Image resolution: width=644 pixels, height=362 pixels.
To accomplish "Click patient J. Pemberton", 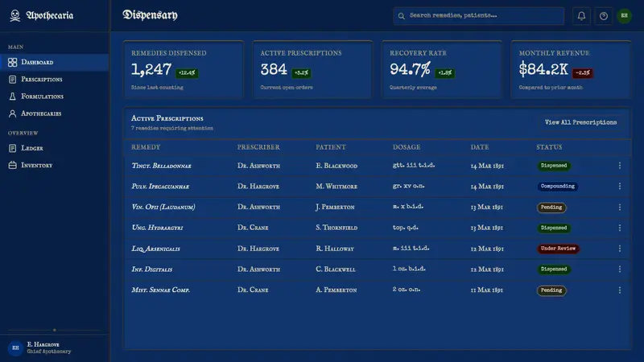I will tap(335, 208).
